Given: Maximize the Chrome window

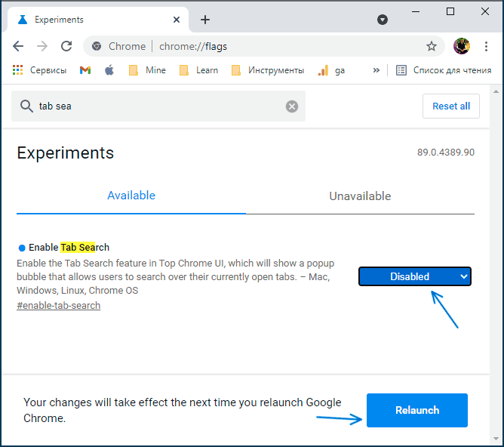Looking at the screenshot, I should coord(450,11).
